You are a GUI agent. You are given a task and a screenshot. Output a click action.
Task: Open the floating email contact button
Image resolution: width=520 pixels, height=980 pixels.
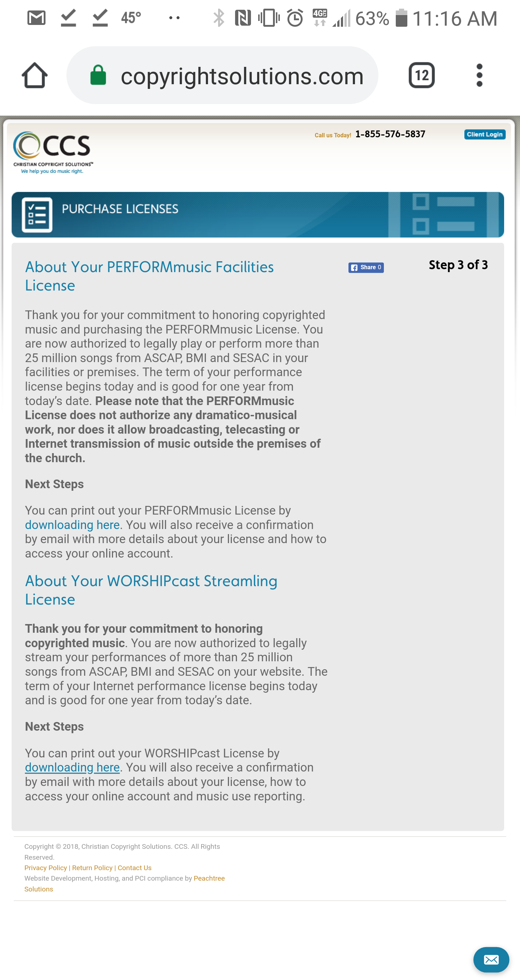[x=491, y=959]
